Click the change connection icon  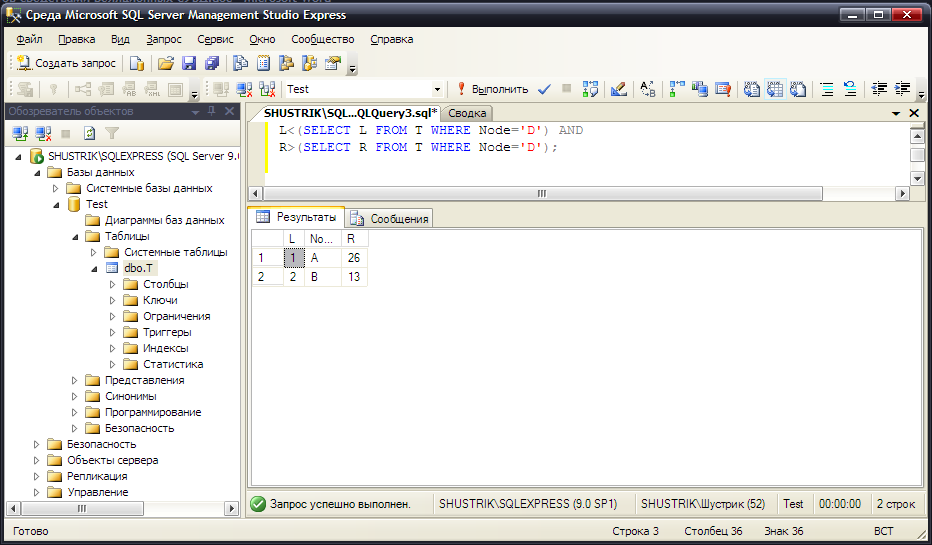pos(267,89)
